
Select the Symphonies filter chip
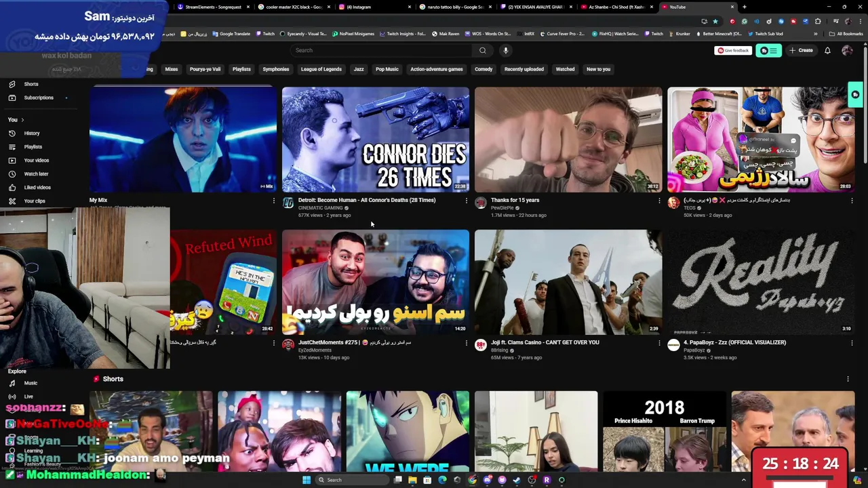(276, 69)
